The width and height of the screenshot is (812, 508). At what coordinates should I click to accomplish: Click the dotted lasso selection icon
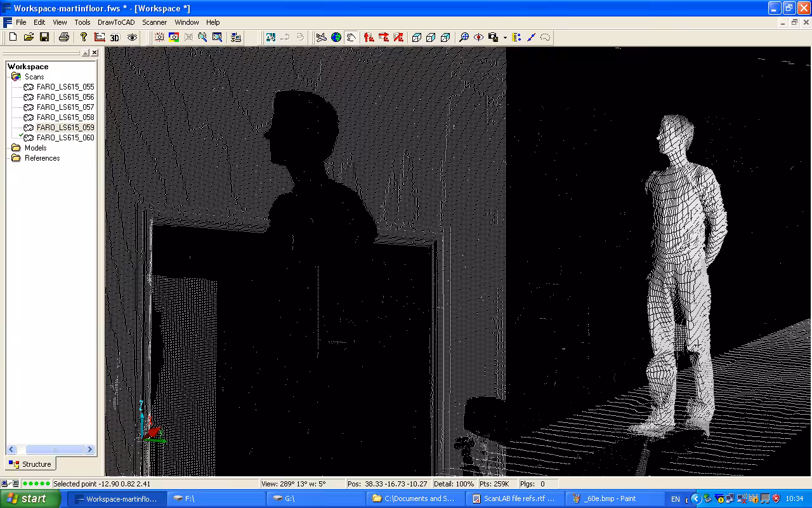click(x=546, y=37)
